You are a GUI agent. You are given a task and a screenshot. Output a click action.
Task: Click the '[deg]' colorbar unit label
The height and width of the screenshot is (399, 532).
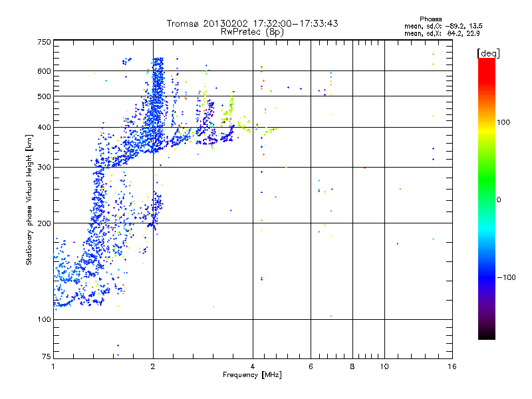coord(488,53)
